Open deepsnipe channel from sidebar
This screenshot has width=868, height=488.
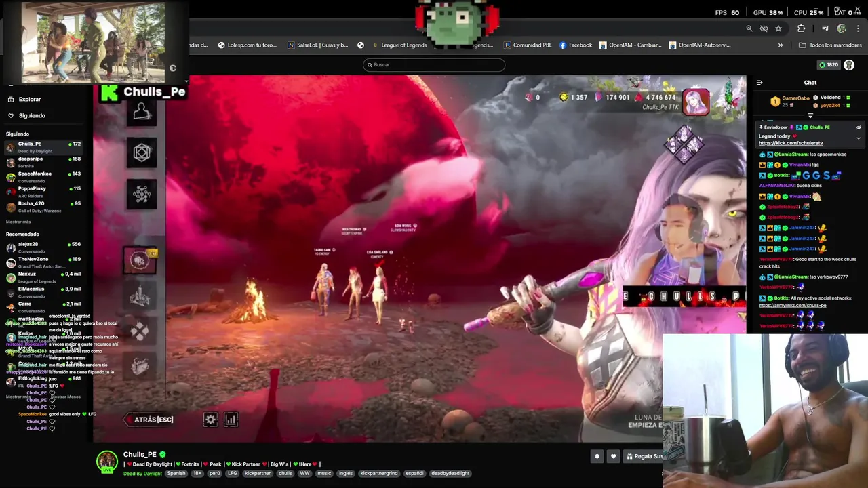tap(44, 162)
